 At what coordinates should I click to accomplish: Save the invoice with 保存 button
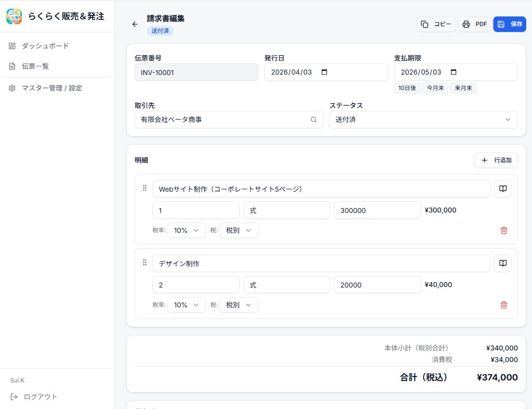(x=510, y=24)
